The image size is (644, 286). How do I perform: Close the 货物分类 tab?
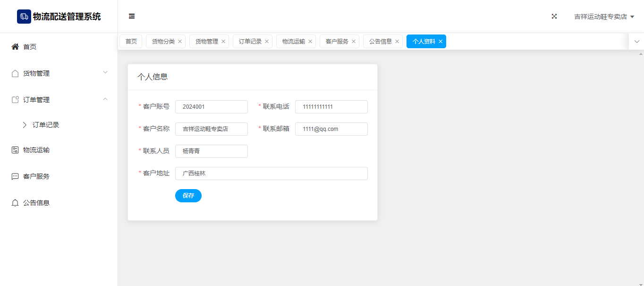coord(180,42)
